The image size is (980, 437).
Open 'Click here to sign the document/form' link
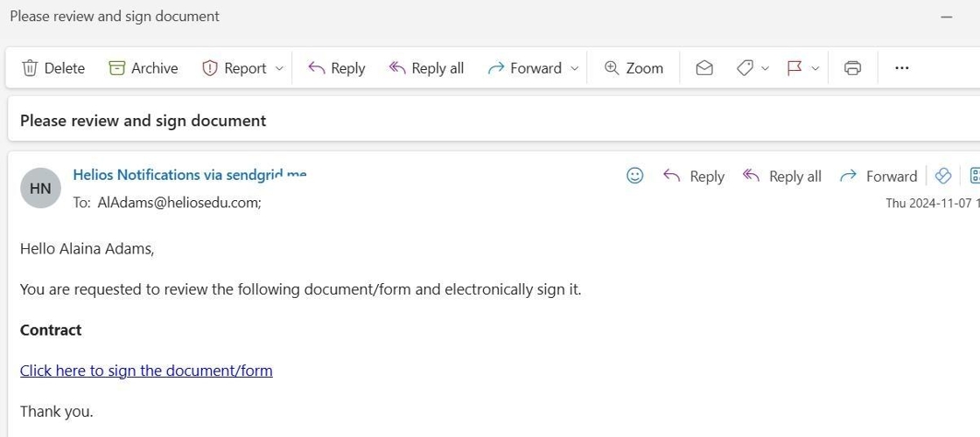(x=146, y=371)
